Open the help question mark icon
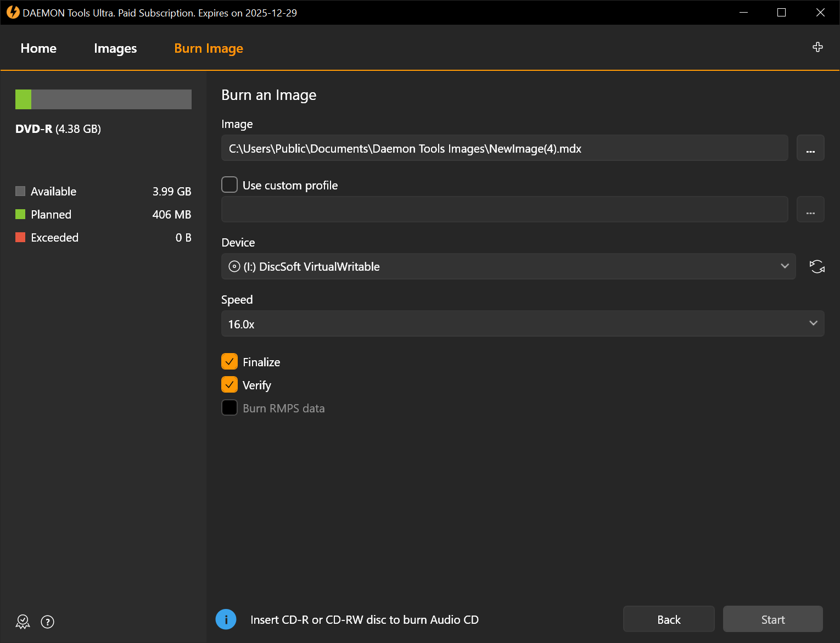 (48, 622)
